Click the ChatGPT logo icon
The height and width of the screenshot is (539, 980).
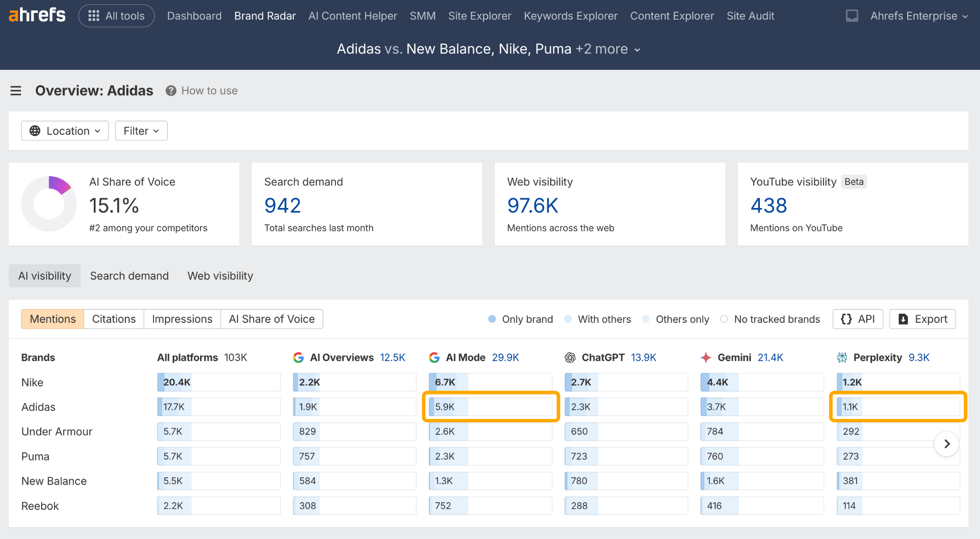pos(570,357)
